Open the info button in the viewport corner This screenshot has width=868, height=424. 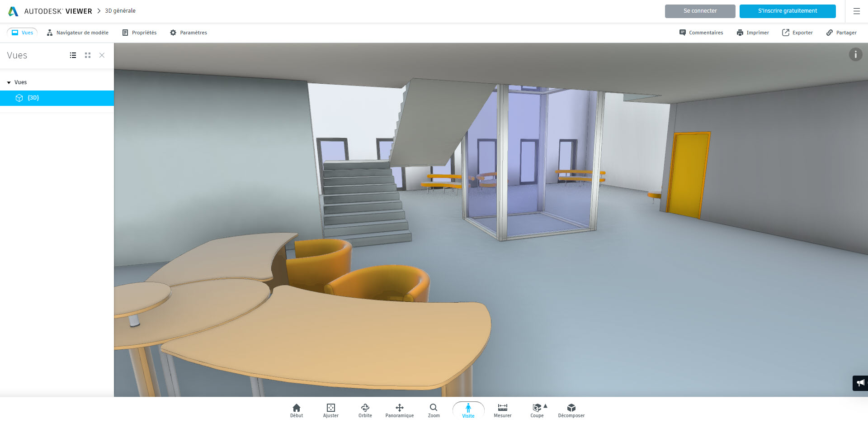[x=855, y=55]
